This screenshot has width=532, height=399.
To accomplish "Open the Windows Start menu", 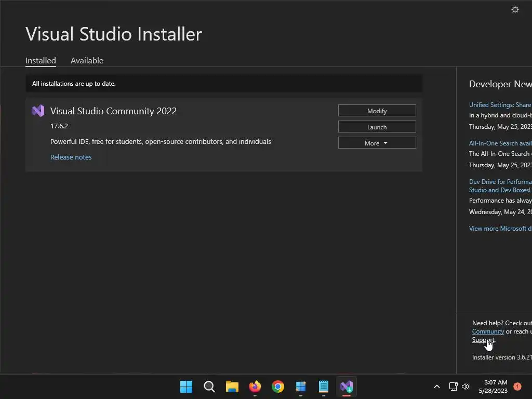I will (x=186, y=387).
